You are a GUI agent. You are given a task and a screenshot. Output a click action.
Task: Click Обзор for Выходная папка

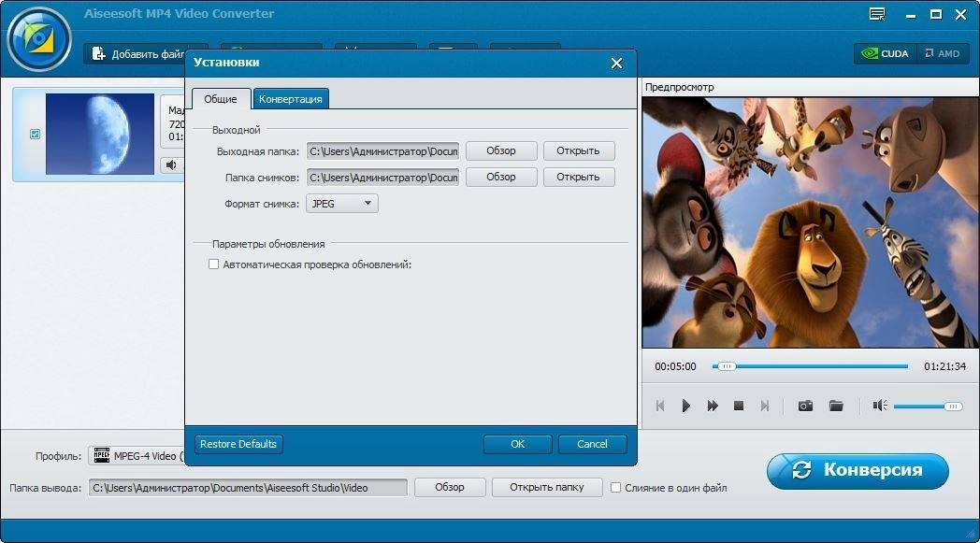click(501, 150)
